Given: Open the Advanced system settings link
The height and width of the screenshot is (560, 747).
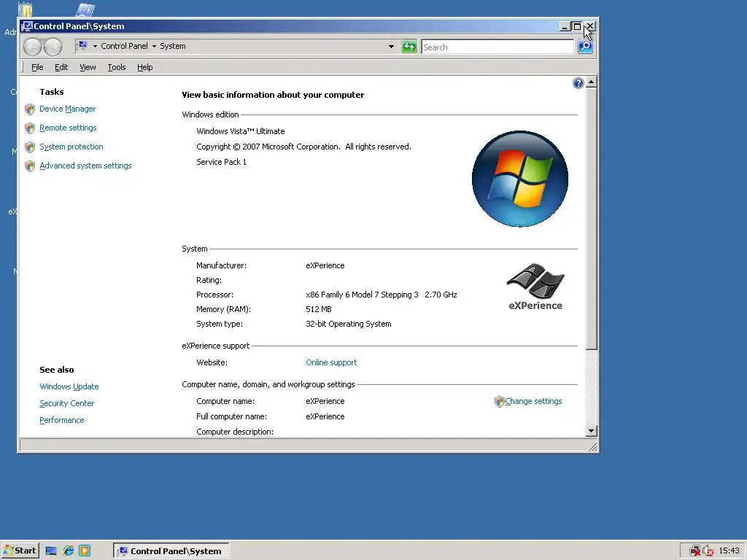Looking at the screenshot, I should (x=85, y=166).
